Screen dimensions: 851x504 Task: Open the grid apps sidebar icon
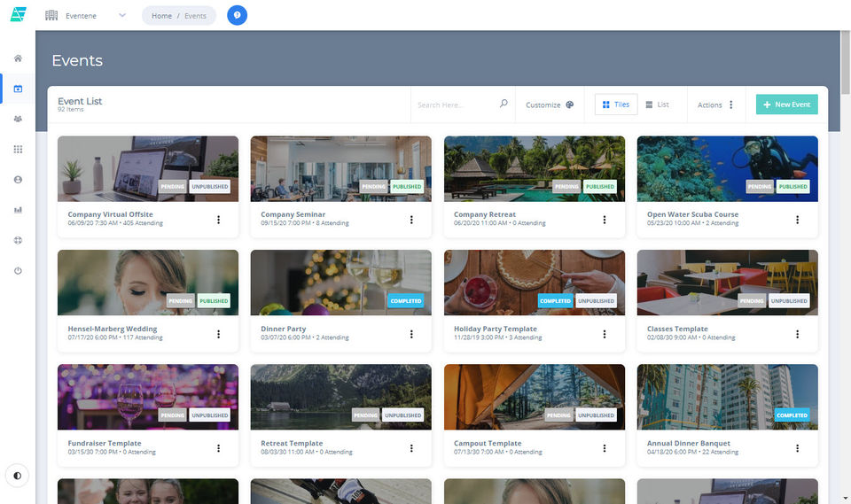(18, 149)
